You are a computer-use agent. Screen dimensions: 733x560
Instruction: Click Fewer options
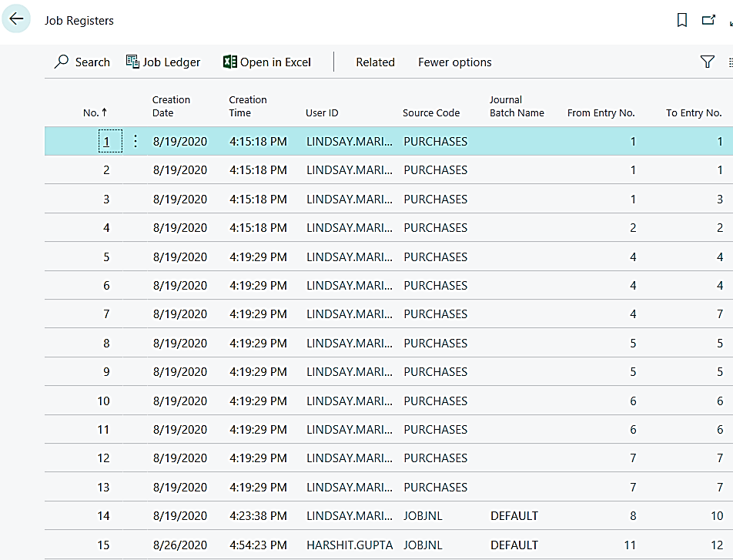tap(454, 62)
